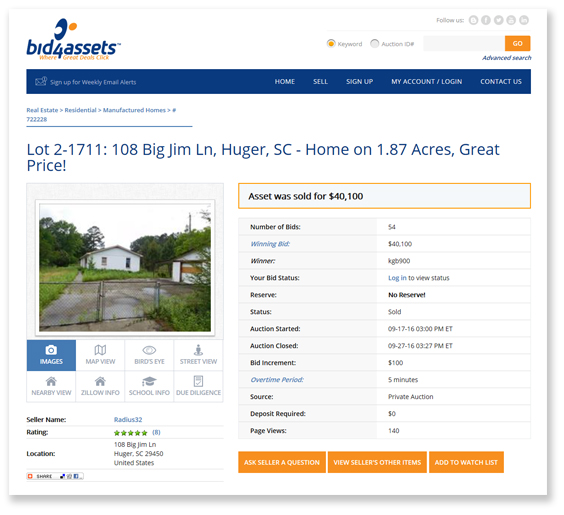Show Nearby View
The height and width of the screenshot is (515, 564).
(51, 386)
